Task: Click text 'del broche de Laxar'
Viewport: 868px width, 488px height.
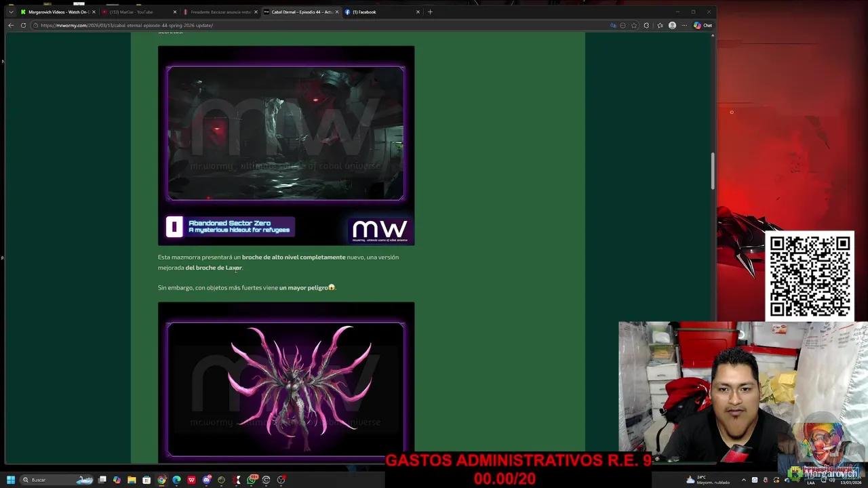Action: click(214, 268)
